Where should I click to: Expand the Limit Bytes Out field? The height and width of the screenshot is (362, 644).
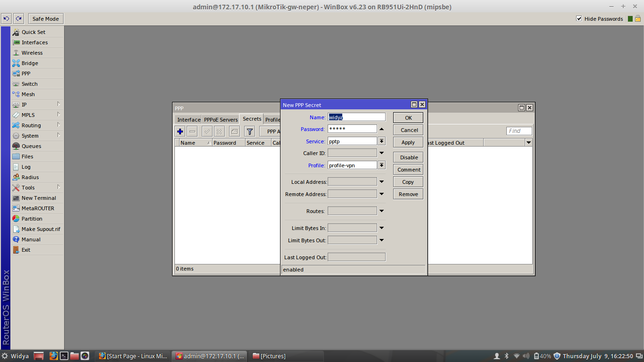coord(382,240)
